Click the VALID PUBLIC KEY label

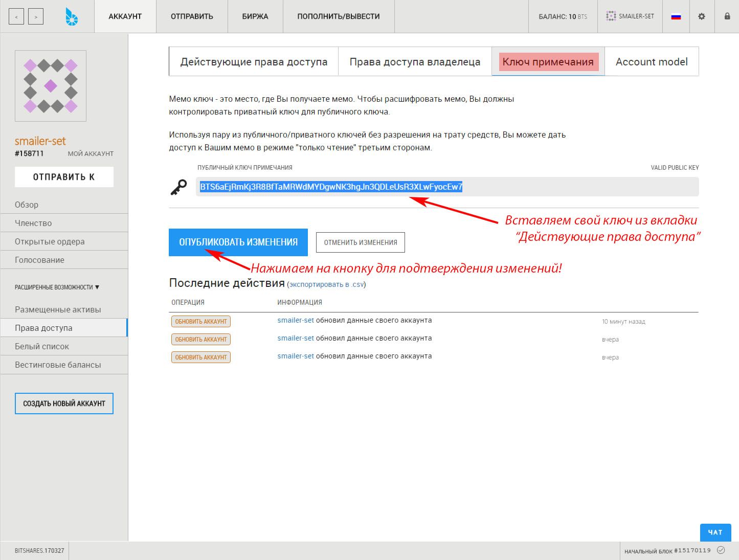675,168
